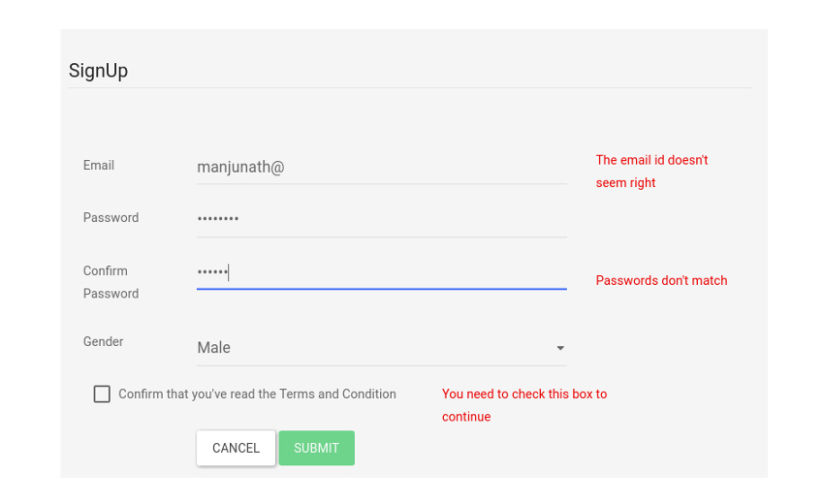Select the 'email id doesn't seem right' error

pos(651,172)
